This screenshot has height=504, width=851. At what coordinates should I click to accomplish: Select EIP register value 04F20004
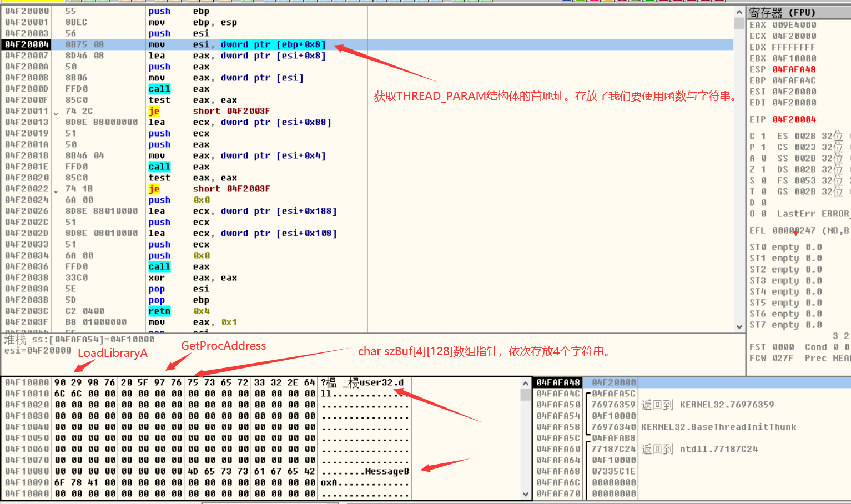coord(794,119)
